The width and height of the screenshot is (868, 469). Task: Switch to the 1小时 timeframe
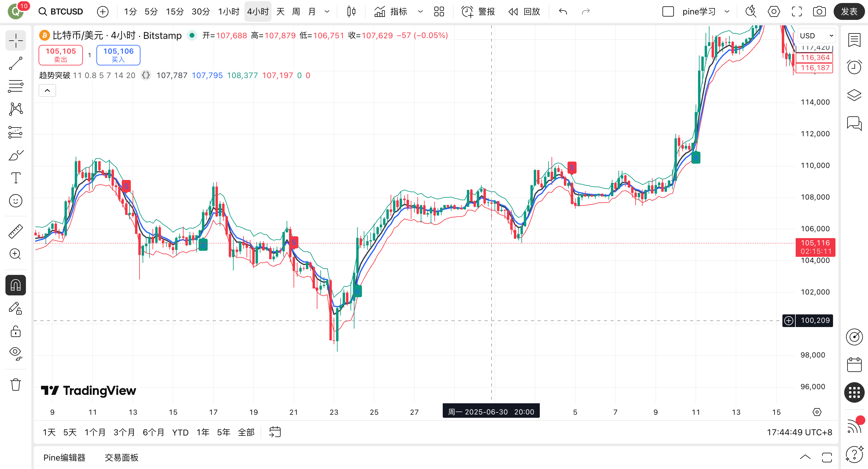(x=228, y=12)
